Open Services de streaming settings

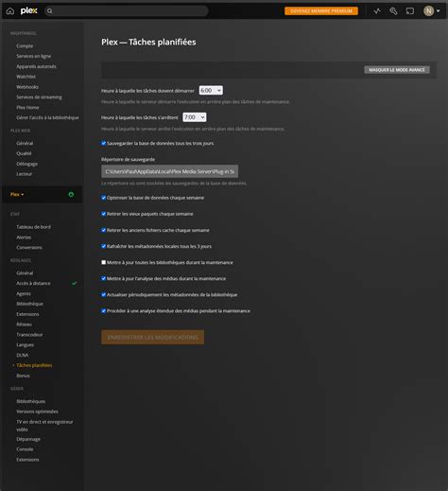[39, 97]
